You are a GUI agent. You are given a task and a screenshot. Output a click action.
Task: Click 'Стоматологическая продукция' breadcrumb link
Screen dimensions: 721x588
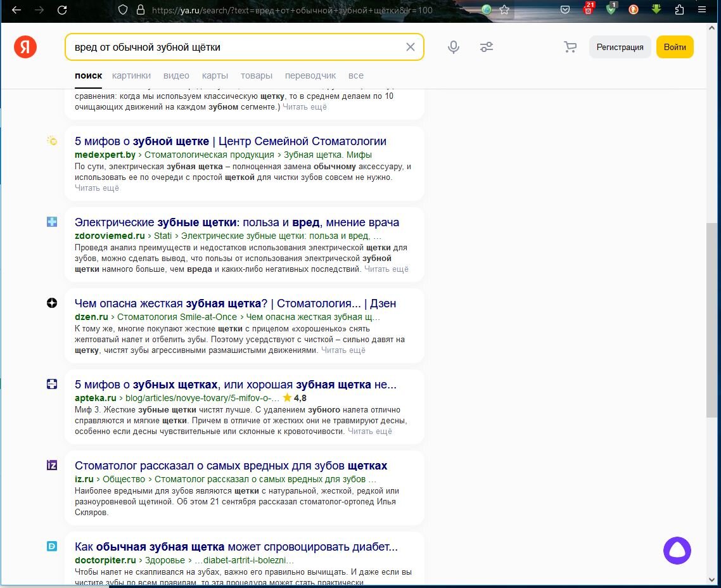209,155
